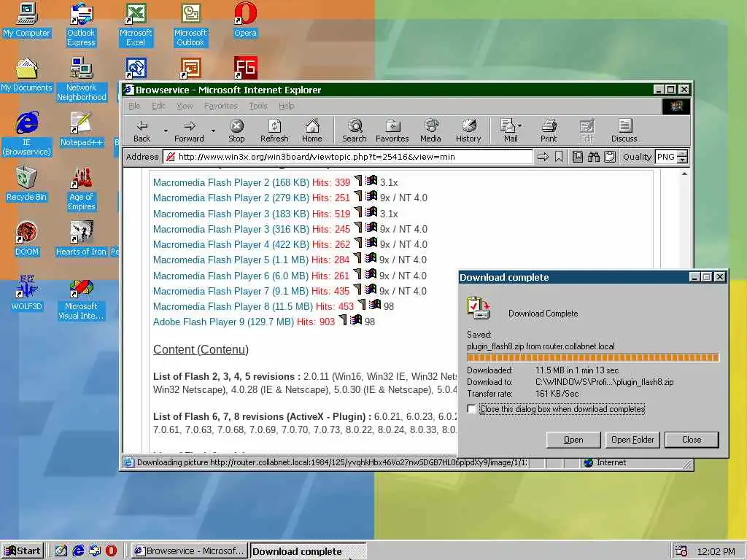Viewport: 747px width, 560px height.
Task: Open the Help menu
Action: click(x=286, y=106)
